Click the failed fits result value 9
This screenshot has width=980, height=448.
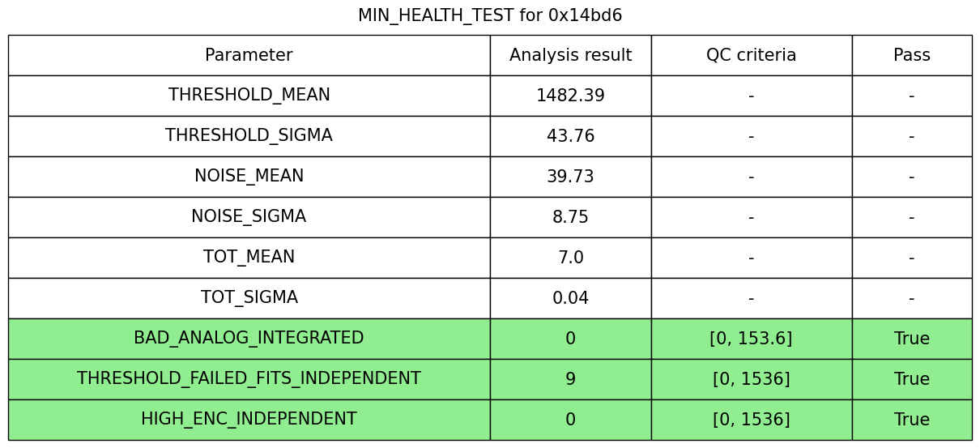click(570, 380)
